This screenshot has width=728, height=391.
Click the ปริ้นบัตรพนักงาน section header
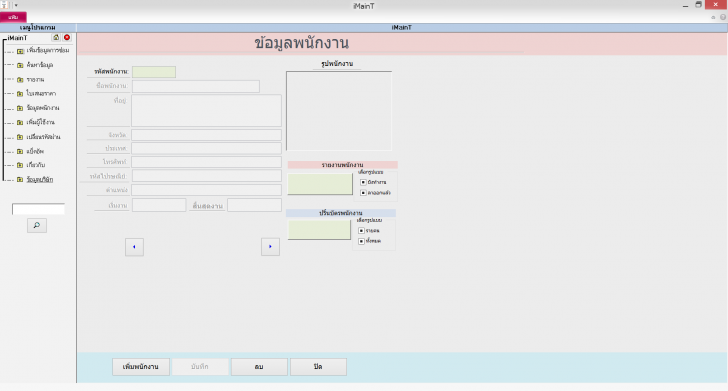click(x=341, y=213)
